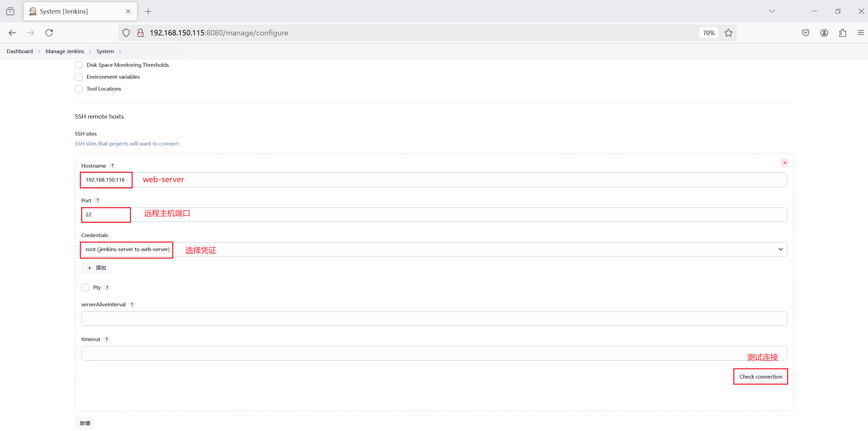This screenshot has height=431, width=868.
Task: Click the Pty help question mark
Action: click(107, 287)
